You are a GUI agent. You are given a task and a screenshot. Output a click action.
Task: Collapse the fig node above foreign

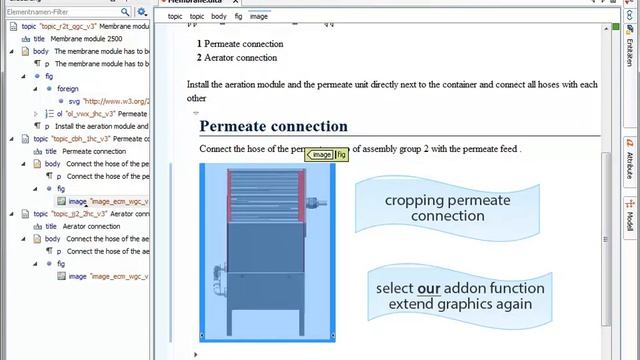pyautogui.click(x=23, y=76)
